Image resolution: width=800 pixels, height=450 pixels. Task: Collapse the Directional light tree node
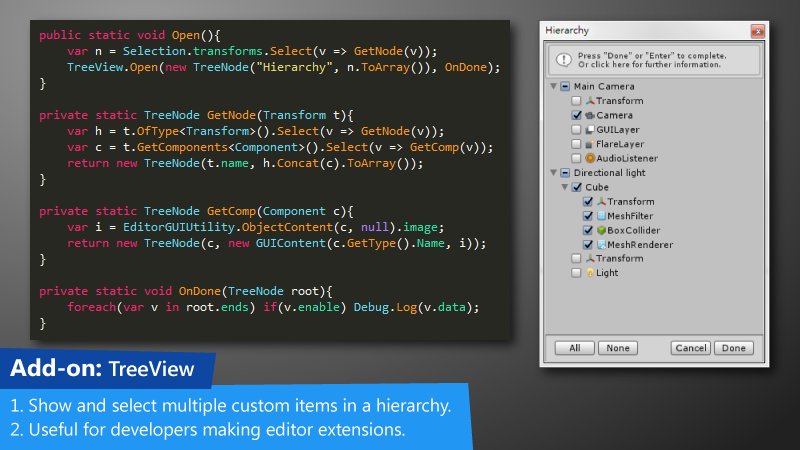[x=554, y=172]
